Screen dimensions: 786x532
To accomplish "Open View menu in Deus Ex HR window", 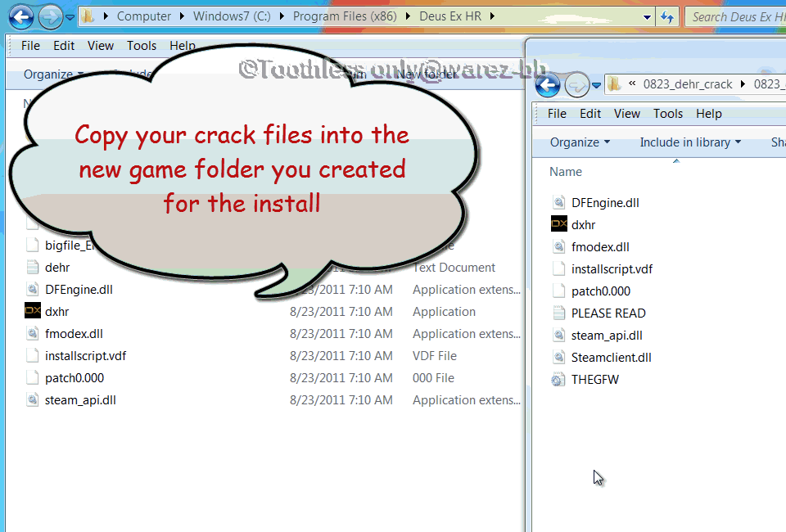I will tap(100, 46).
